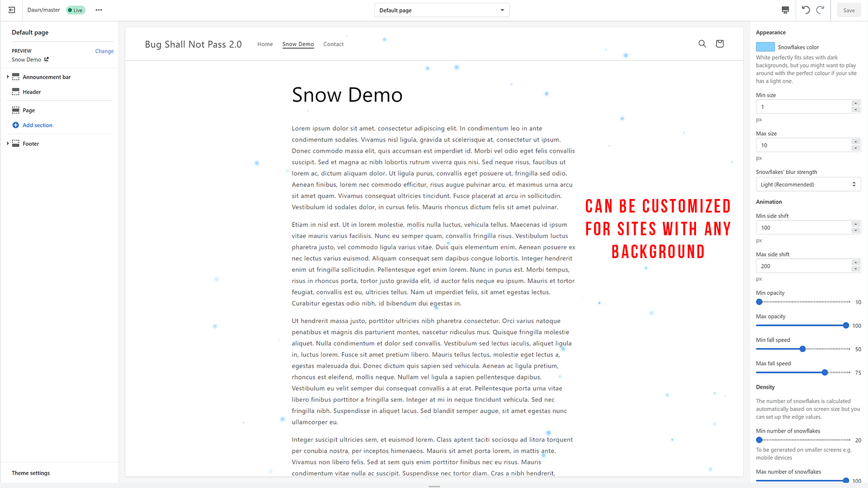The image size is (868, 488).
Task: Expand the Announcement bar section
Action: (x=8, y=77)
